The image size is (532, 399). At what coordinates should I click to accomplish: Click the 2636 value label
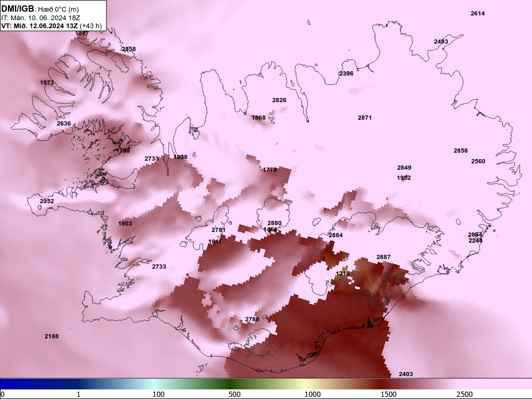pos(64,123)
